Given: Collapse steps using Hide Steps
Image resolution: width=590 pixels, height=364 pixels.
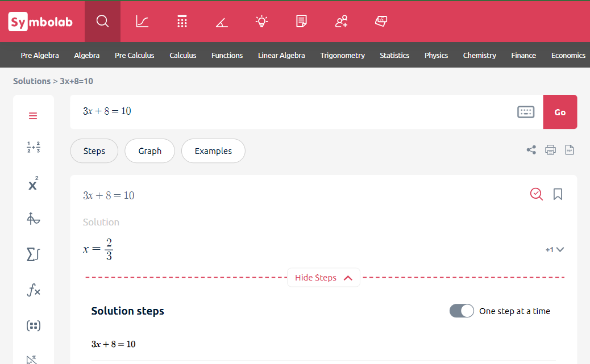Looking at the screenshot, I should coord(323,278).
